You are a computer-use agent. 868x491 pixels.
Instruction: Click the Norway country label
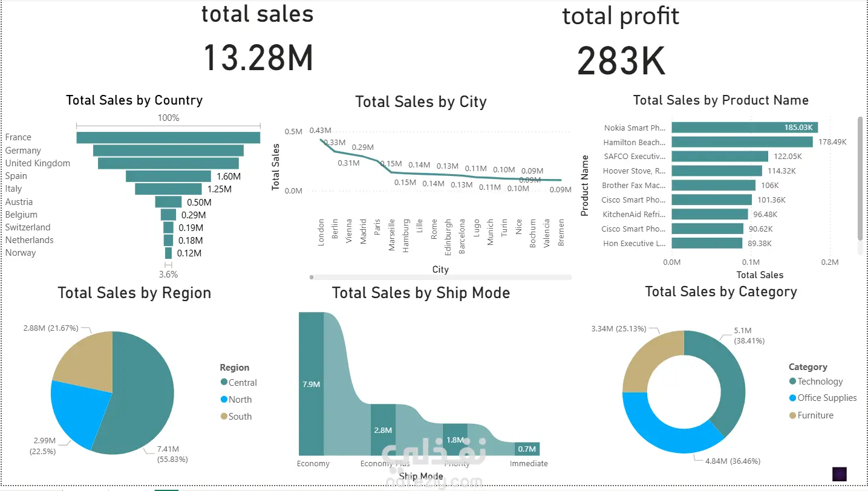[x=21, y=253]
